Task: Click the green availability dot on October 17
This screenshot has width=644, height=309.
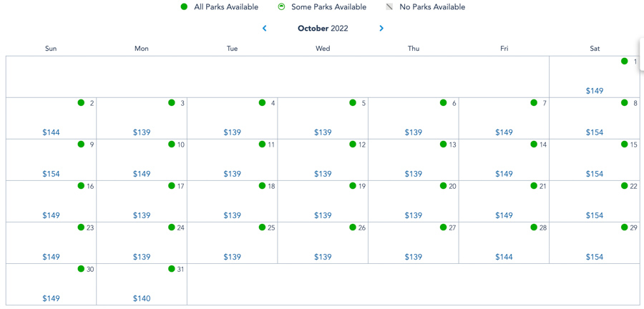Action: click(172, 186)
